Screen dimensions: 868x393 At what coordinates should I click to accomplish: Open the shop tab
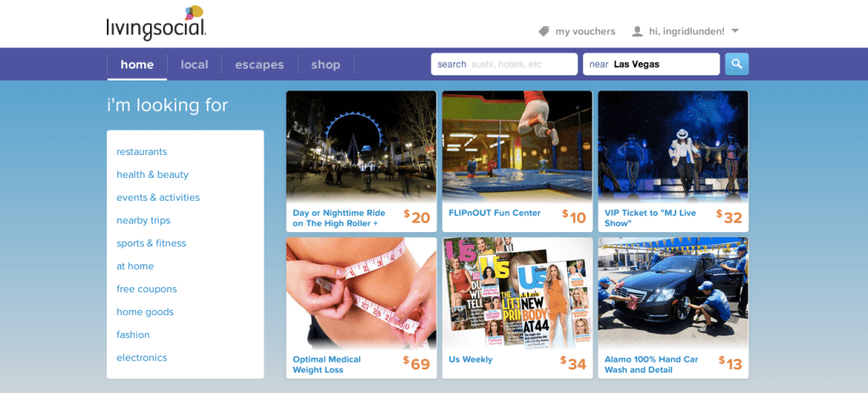coord(325,64)
